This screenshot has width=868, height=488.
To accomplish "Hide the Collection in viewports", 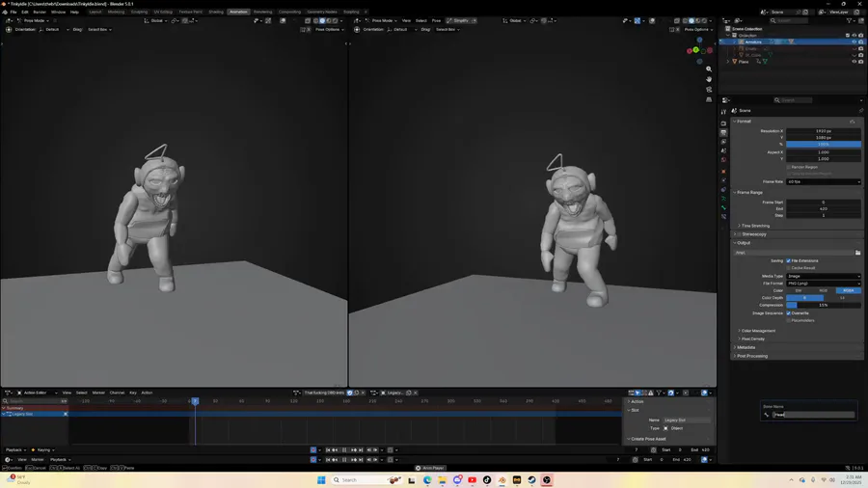I will 854,36.
